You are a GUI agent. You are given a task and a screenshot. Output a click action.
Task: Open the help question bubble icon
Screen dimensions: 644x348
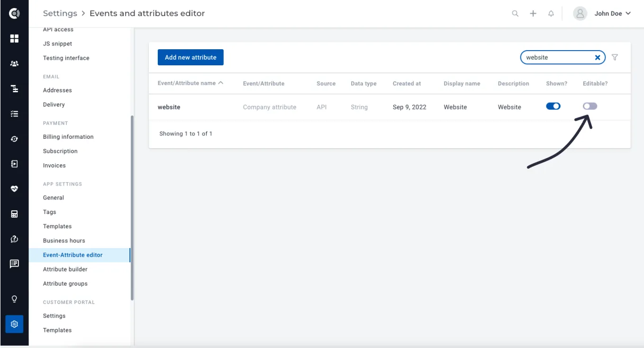14,239
